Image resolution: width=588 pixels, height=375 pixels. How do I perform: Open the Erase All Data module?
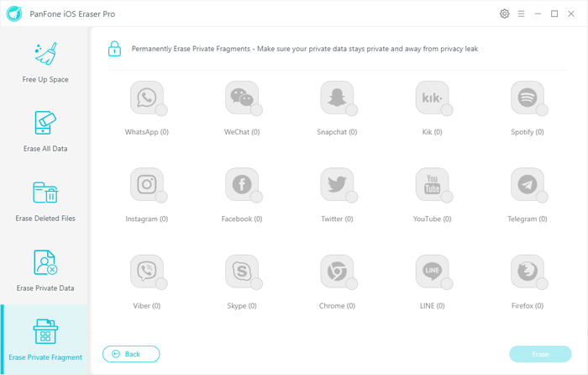point(45,131)
